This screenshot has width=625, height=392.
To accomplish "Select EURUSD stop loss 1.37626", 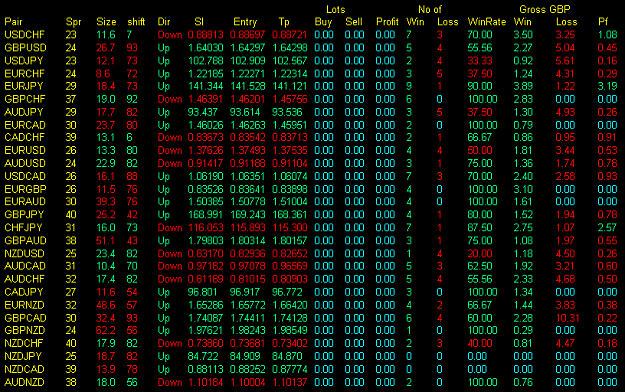I will pyautogui.click(x=205, y=150).
